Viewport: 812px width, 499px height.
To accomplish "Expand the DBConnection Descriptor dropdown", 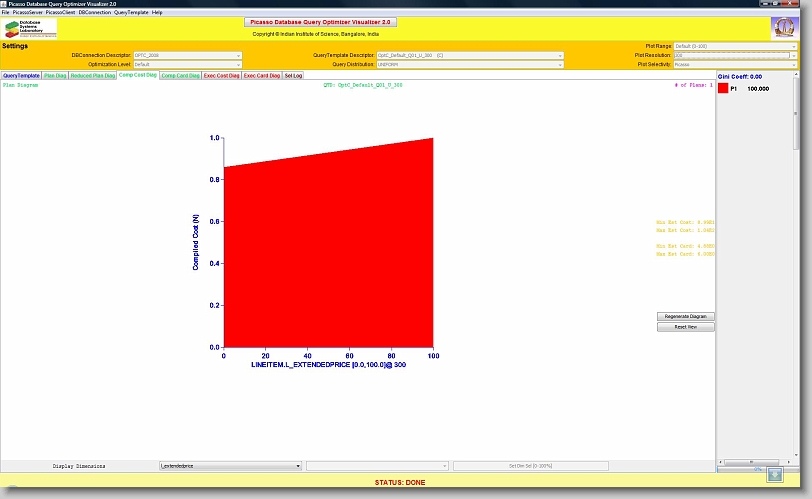I will click(188, 55).
